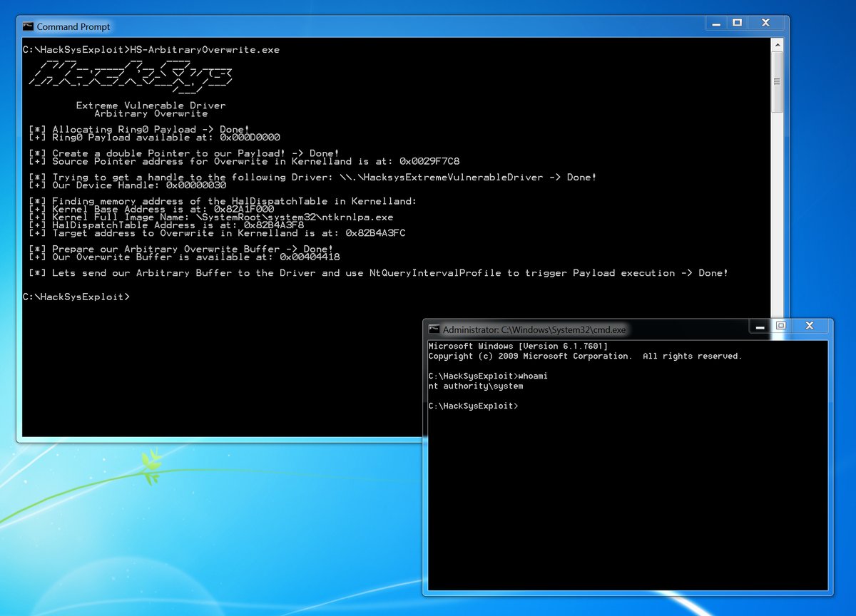Click the 'whoami' command line
The image size is (856, 616).
click(x=488, y=376)
